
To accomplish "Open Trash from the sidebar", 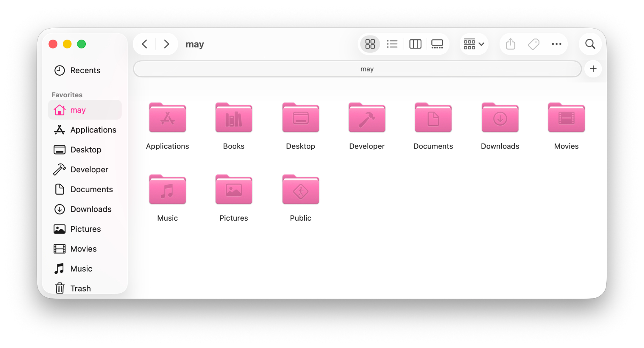I will tap(80, 288).
